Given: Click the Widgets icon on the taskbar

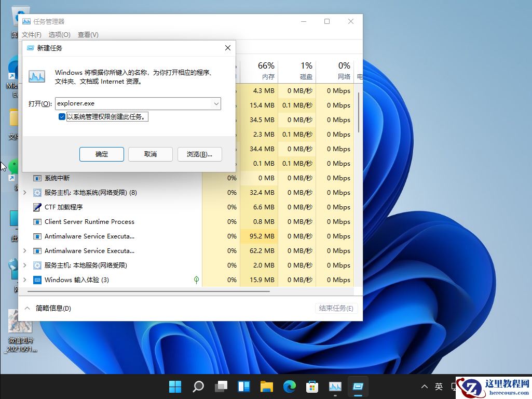Looking at the screenshot, I should 244,387.
